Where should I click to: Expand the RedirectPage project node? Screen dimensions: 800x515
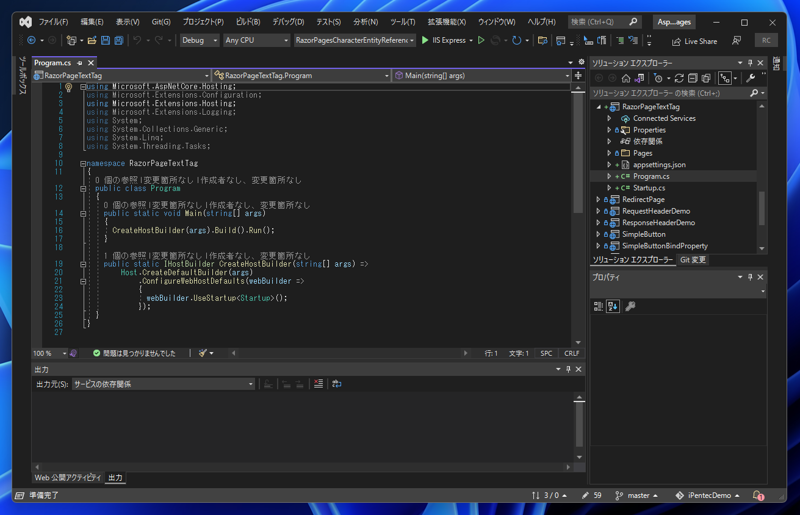[598, 200]
